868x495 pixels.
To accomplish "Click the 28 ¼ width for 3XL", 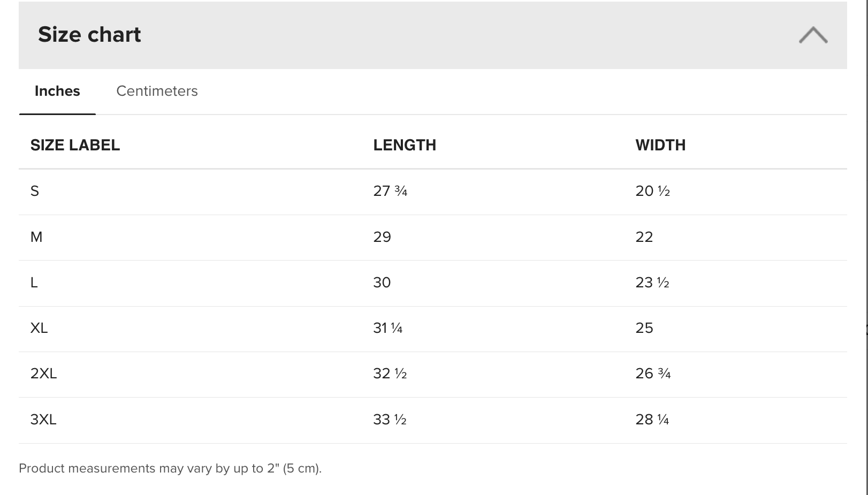I will tap(652, 420).
